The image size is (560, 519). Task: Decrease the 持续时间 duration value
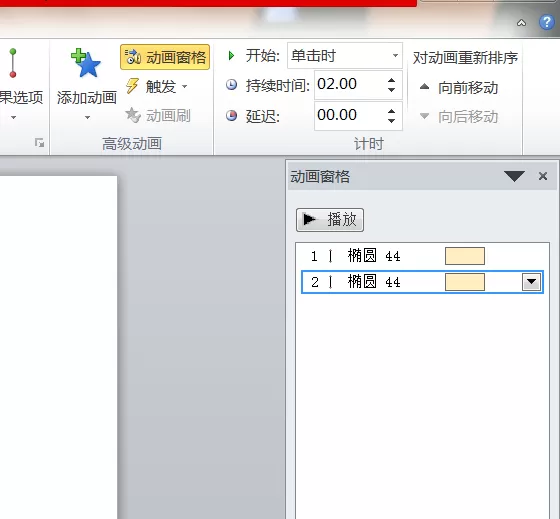pos(391,90)
